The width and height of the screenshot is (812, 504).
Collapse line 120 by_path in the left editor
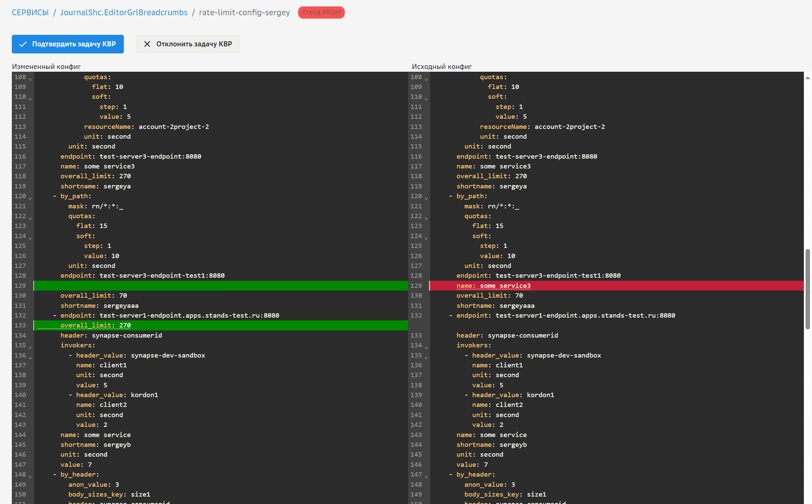click(x=30, y=199)
